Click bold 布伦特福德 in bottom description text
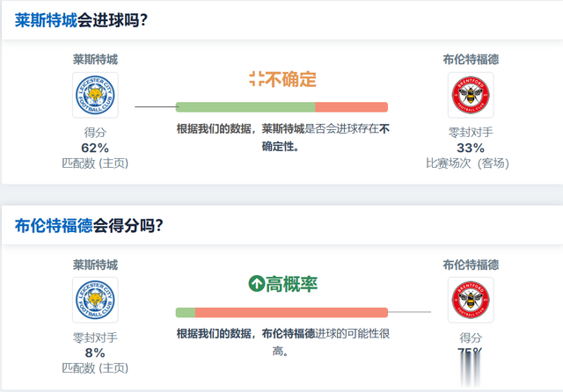The height and width of the screenshot is (392, 563). coord(289,333)
